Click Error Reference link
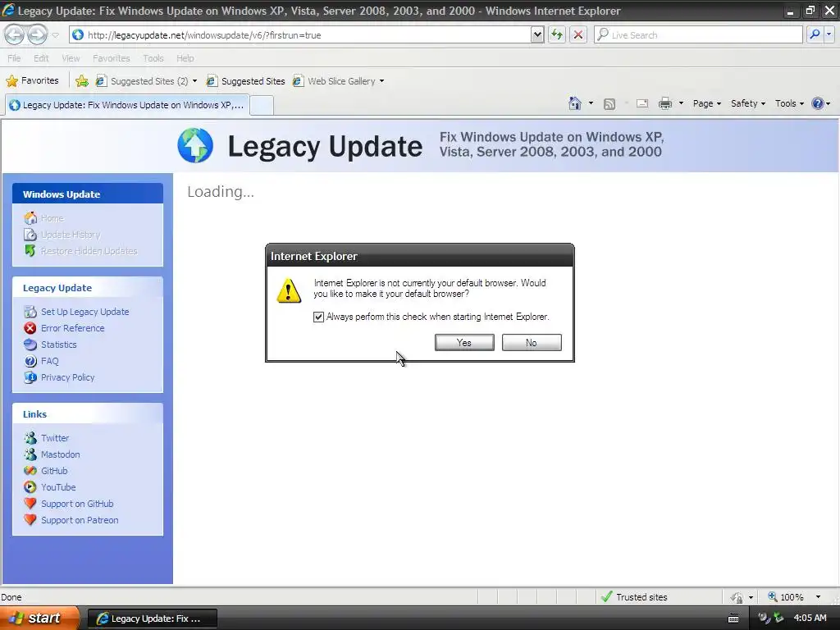This screenshot has height=630, width=840. (x=72, y=328)
